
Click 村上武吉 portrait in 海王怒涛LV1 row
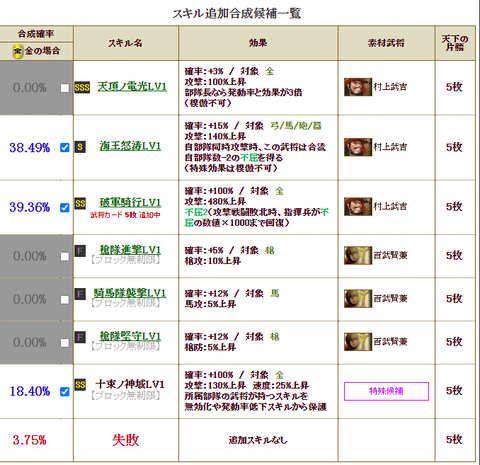click(358, 147)
